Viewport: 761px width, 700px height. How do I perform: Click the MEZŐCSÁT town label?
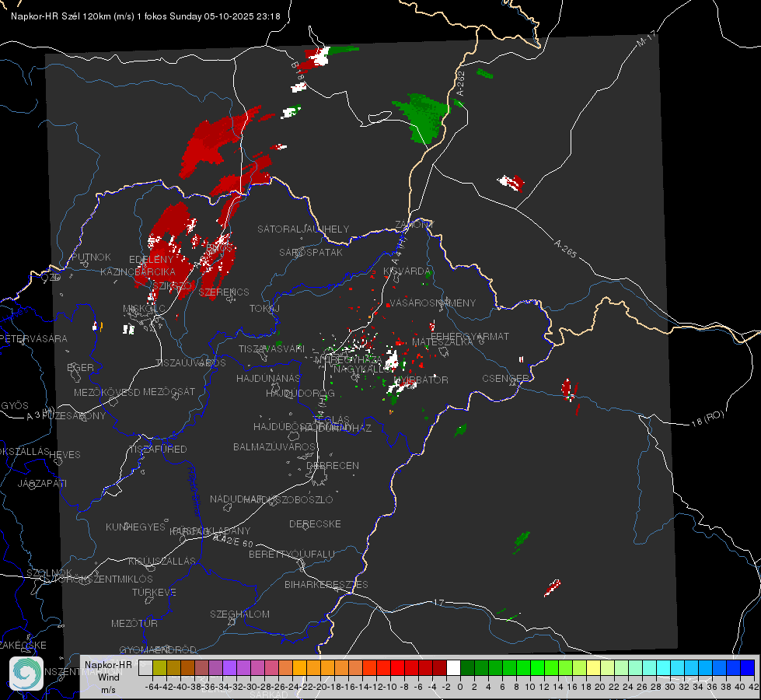(169, 391)
